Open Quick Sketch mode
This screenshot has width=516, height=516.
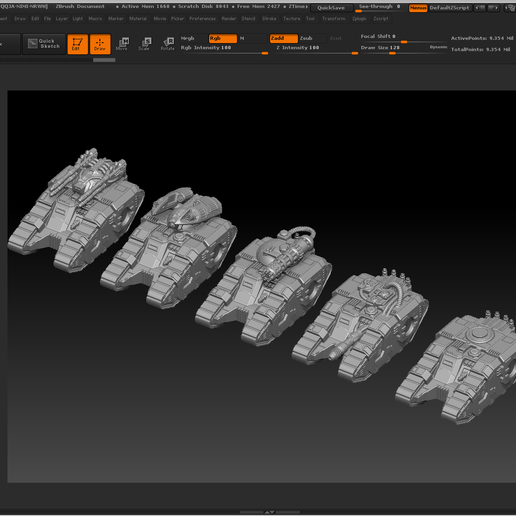[44, 44]
